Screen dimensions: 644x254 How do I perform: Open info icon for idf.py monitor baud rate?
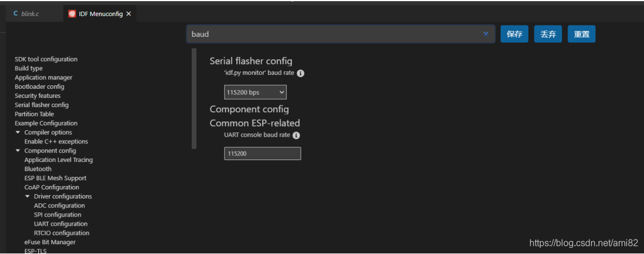pos(300,74)
